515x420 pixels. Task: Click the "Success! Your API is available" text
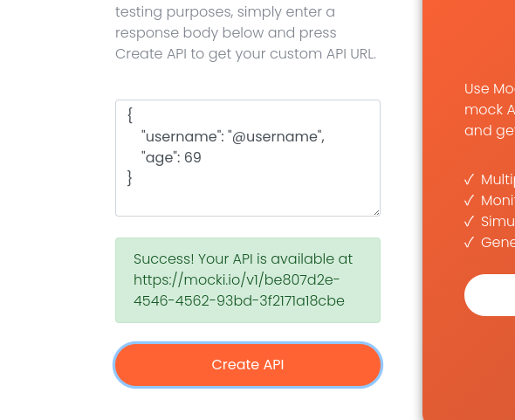243,259
